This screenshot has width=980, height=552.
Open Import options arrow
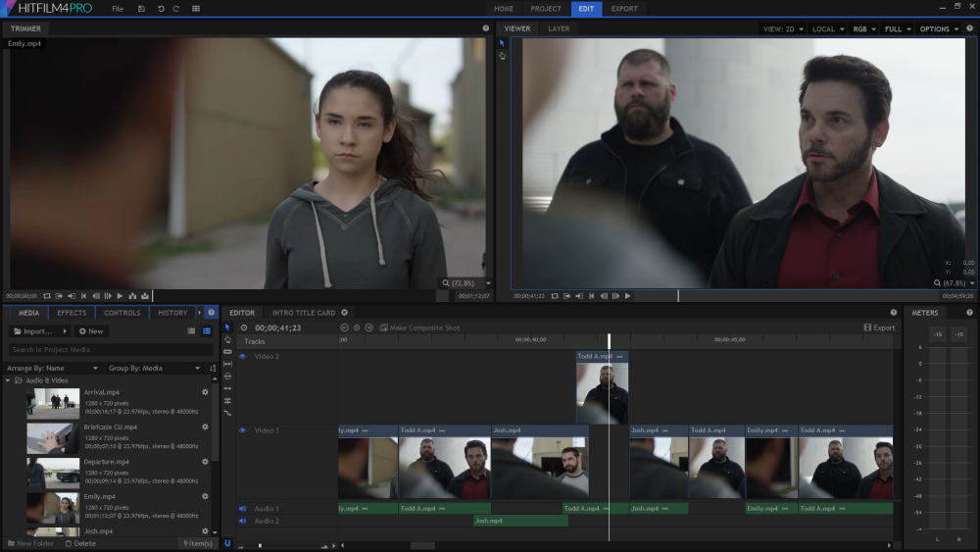[65, 331]
